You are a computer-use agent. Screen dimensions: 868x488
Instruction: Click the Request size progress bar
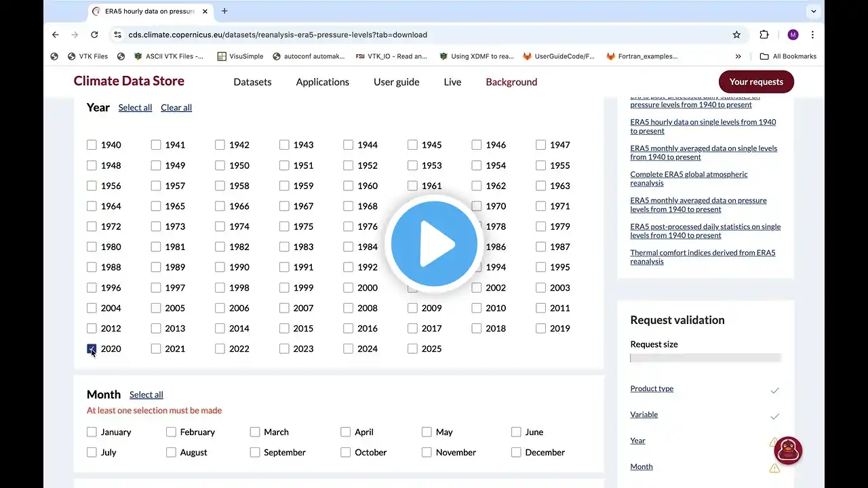point(705,358)
